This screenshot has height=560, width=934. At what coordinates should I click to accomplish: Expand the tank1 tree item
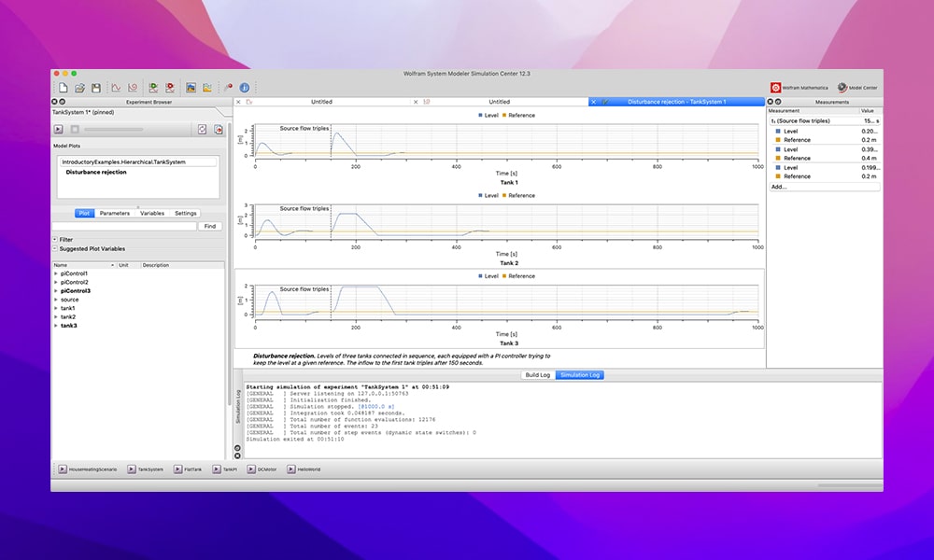54,307
